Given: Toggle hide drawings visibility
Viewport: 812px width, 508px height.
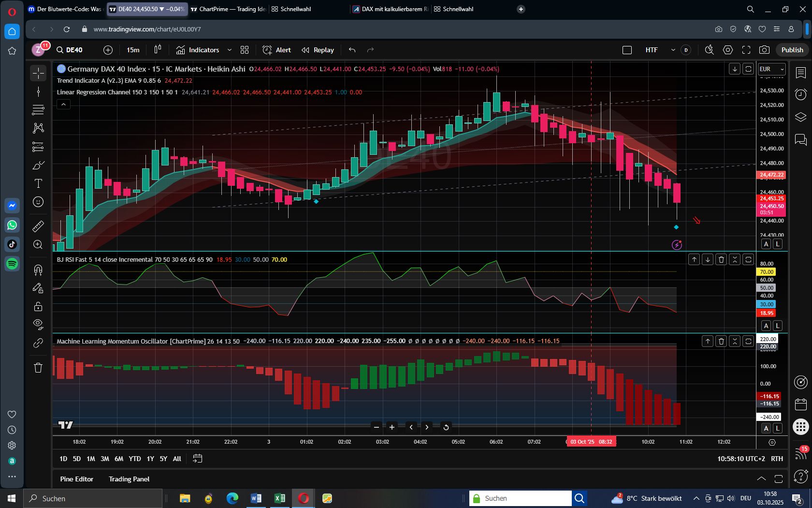Looking at the screenshot, I should 38,324.
